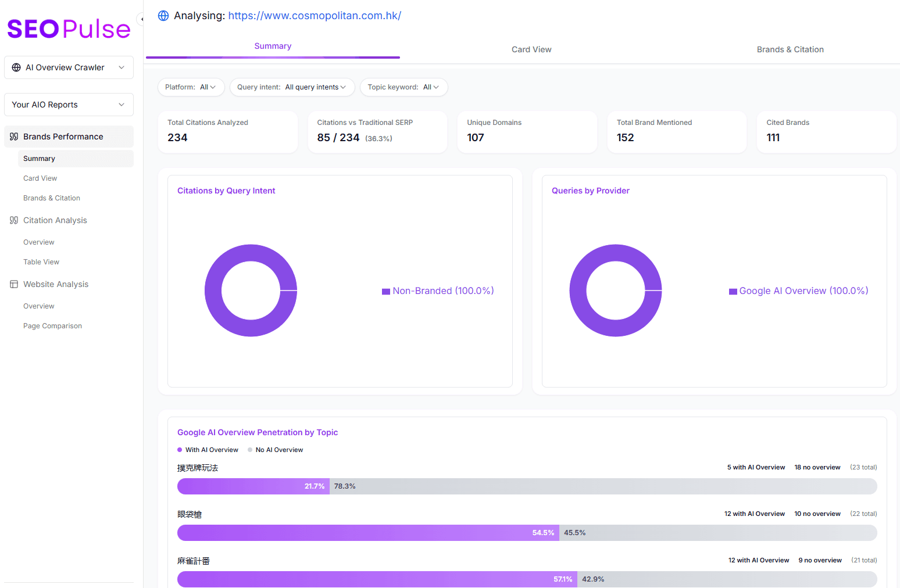This screenshot has width=900, height=588.
Task: Click the '(22 total)' text
Action: tap(863, 514)
